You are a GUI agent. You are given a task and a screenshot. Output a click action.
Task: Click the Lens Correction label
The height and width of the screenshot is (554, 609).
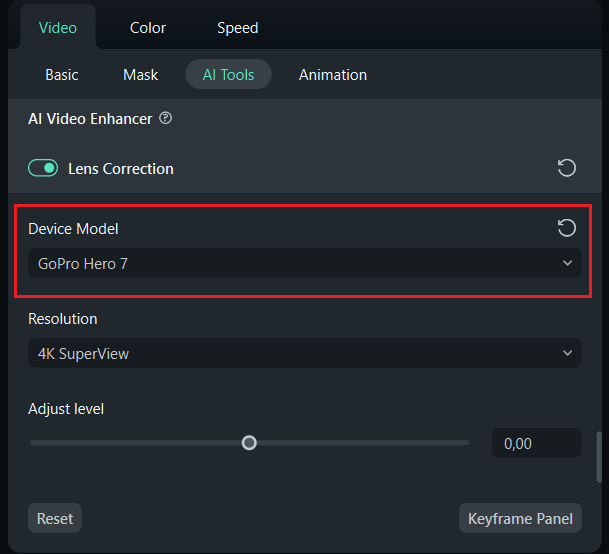tap(121, 169)
